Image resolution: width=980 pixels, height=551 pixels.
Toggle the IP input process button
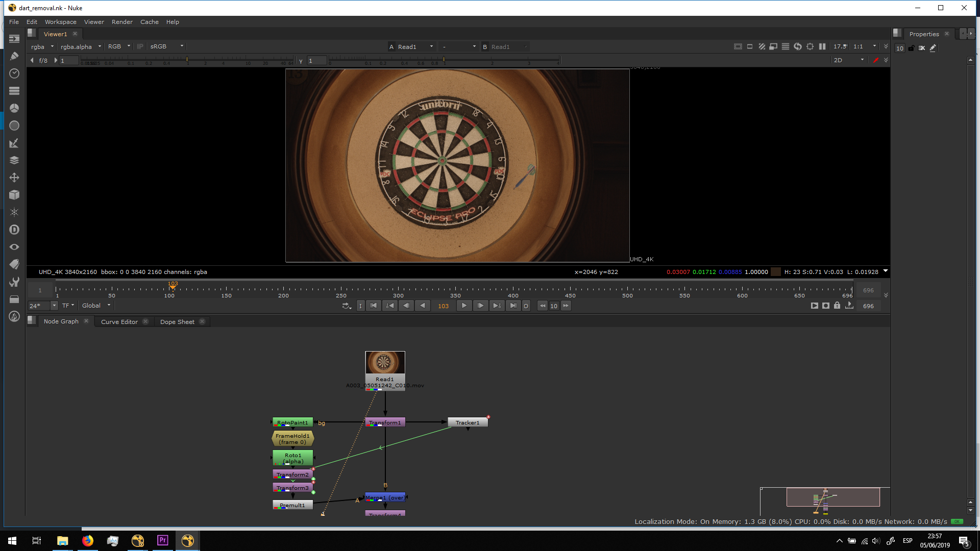point(140,46)
